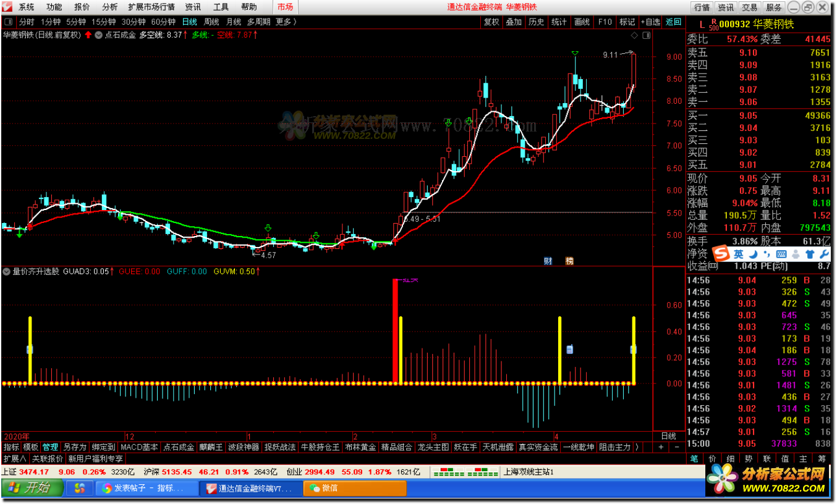Click the Tongdaxin app logo icon
The height and width of the screenshot is (504, 837).
pyautogui.click(x=7, y=7)
